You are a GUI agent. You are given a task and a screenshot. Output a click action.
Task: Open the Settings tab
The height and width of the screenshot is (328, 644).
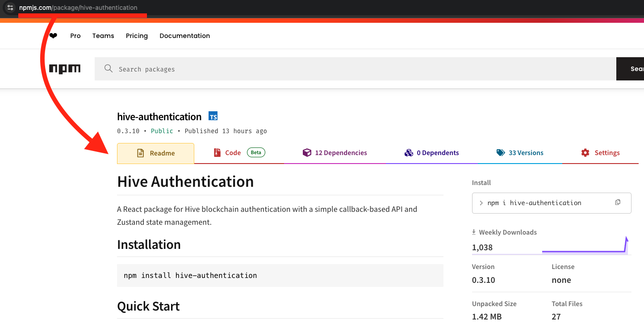(600, 153)
